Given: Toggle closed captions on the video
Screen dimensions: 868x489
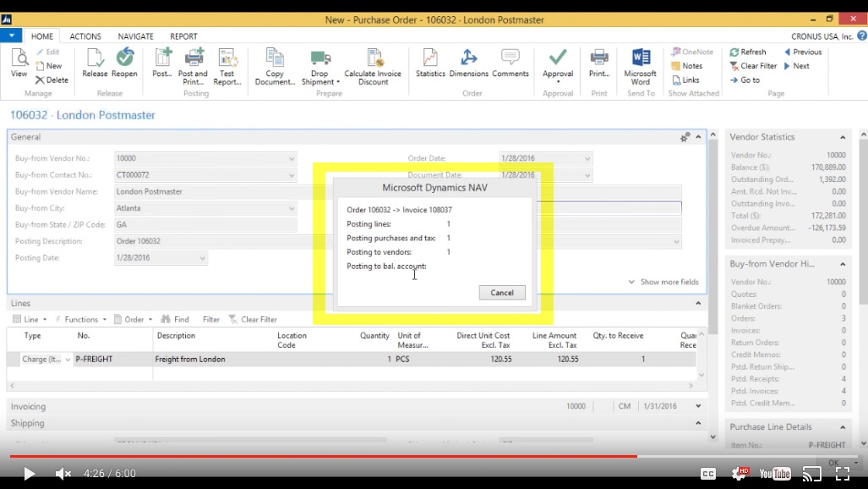Looking at the screenshot, I should pyautogui.click(x=708, y=474).
